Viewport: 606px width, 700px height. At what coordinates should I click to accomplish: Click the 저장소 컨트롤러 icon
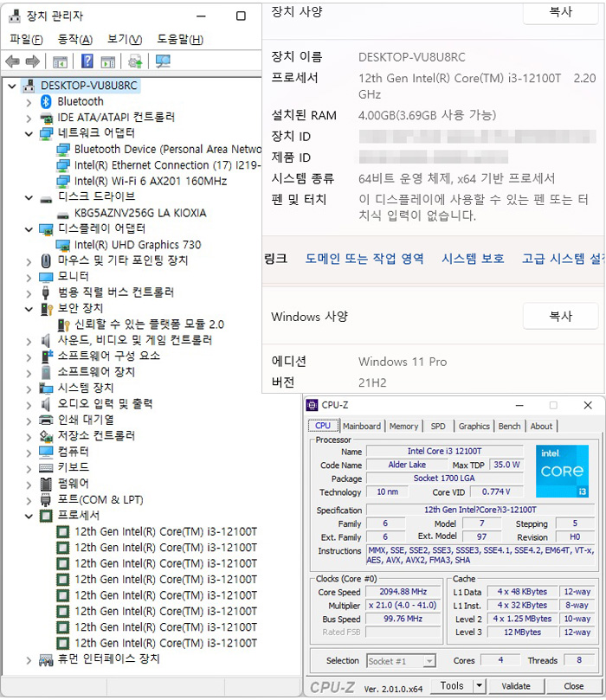pyautogui.click(x=46, y=436)
